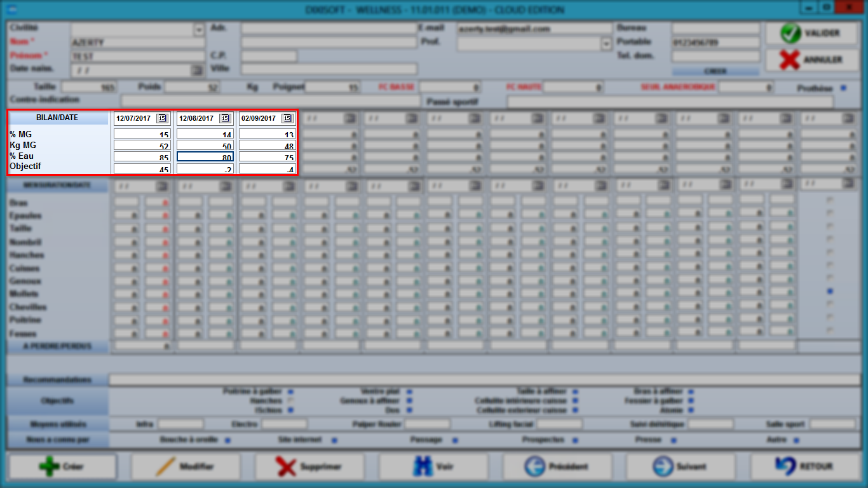The image size is (868, 488).
Task: Open calendar picker for 12/07/2017 date
Action: point(162,118)
